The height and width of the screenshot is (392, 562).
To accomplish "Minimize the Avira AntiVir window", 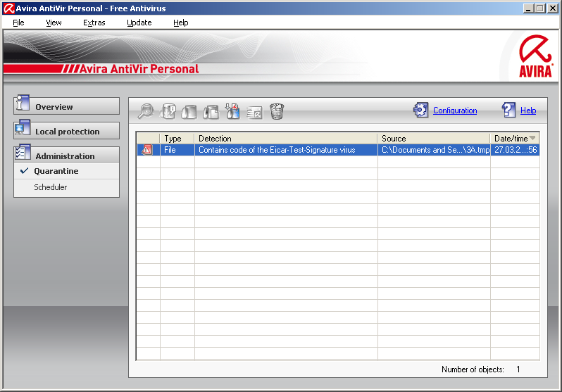I will point(527,8).
